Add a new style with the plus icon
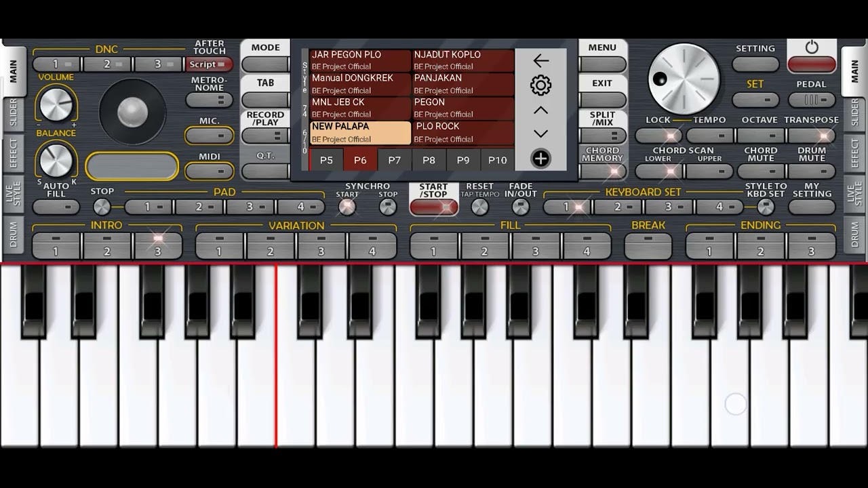 [x=540, y=159]
